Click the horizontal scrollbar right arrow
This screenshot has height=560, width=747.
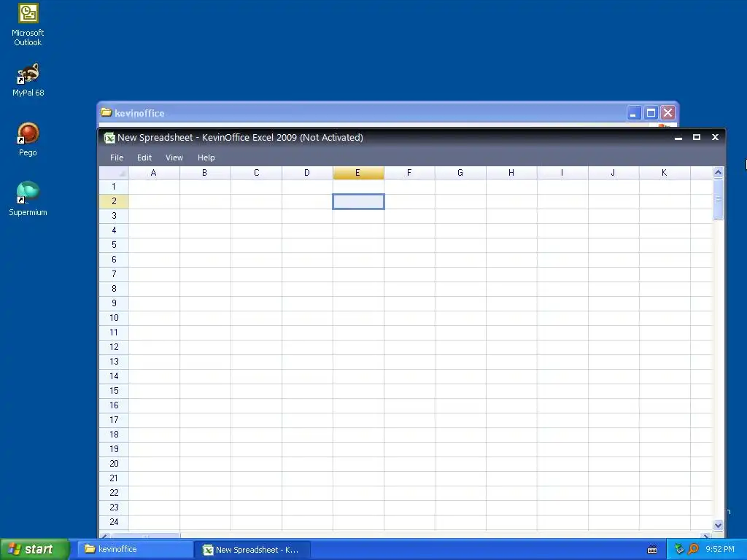coord(706,536)
